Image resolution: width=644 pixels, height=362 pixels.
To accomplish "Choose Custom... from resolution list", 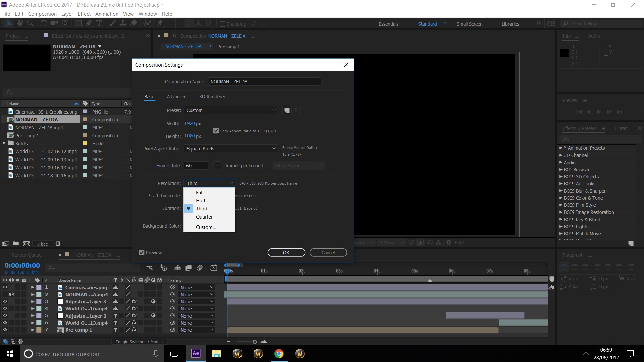I will coord(209,227).
